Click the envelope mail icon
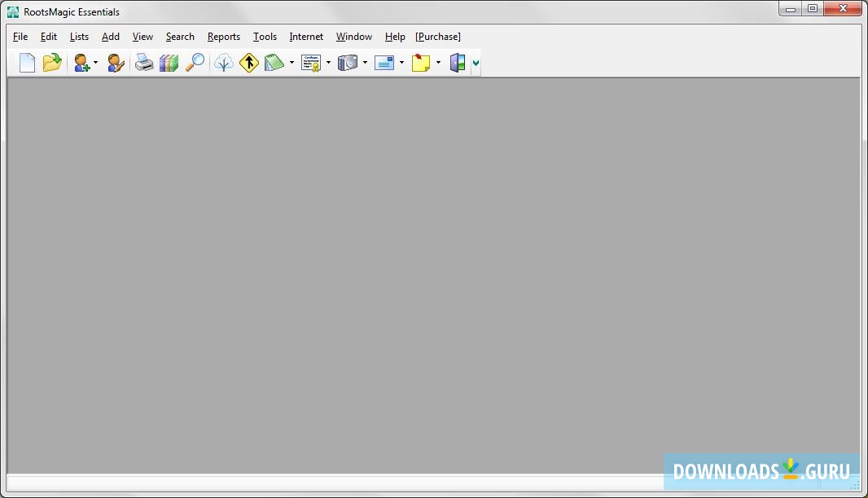868x498 pixels. tap(384, 63)
